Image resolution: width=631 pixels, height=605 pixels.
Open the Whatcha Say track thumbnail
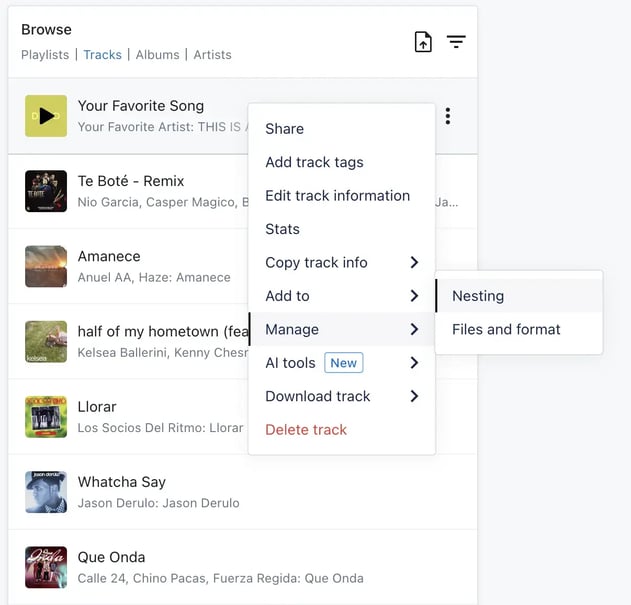point(46,492)
